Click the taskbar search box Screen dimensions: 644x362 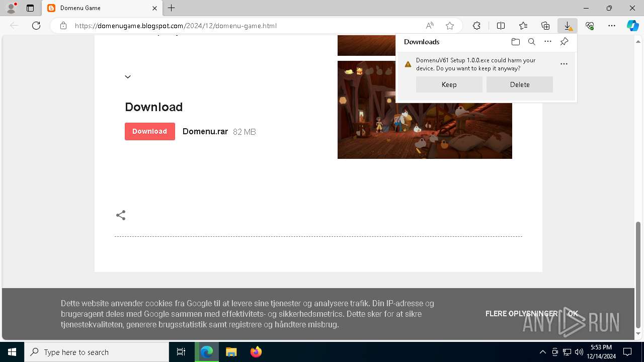coord(97,352)
